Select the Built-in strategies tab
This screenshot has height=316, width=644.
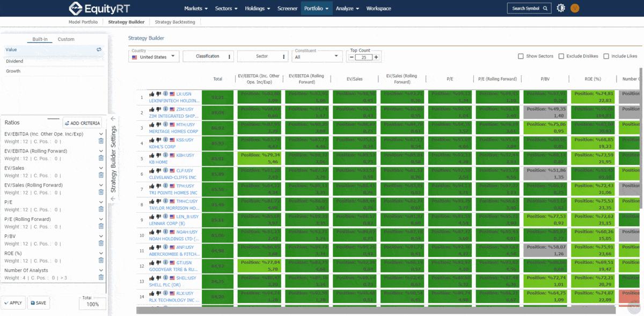(40, 39)
